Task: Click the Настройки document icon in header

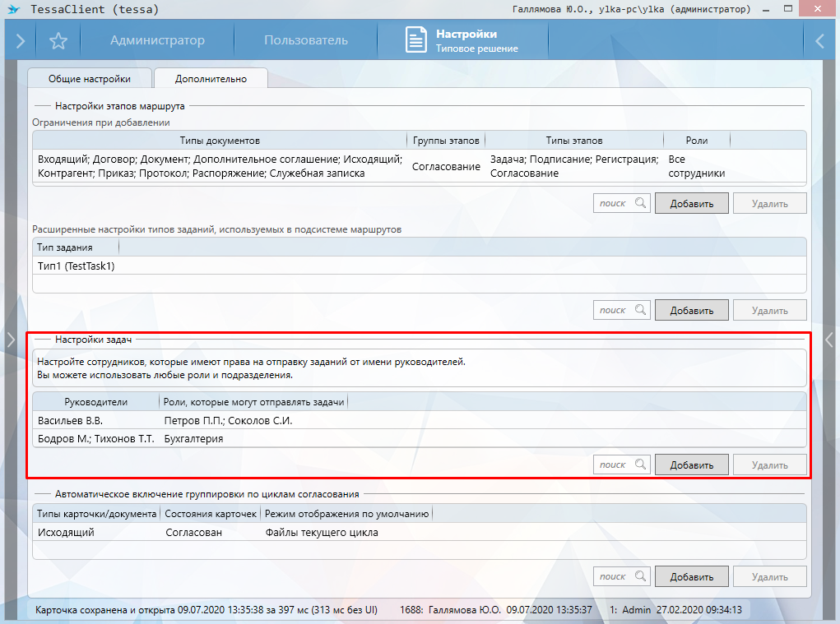Action: coord(417,41)
